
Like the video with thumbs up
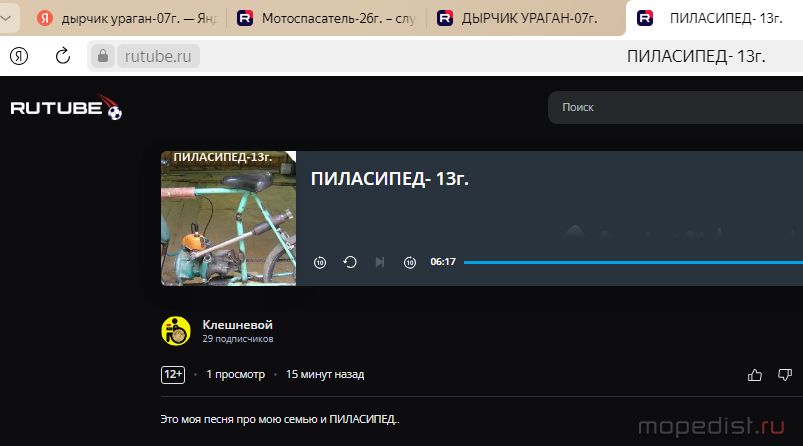754,375
